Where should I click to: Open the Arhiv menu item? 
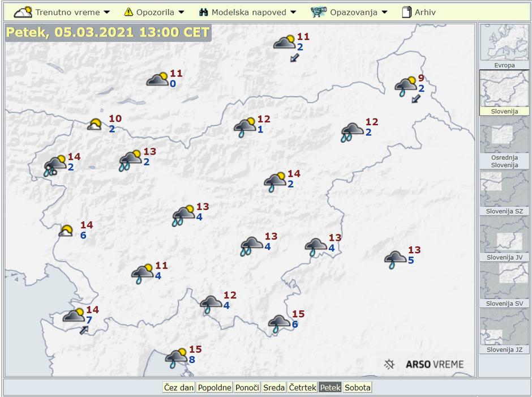pyautogui.click(x=425, y=12)
